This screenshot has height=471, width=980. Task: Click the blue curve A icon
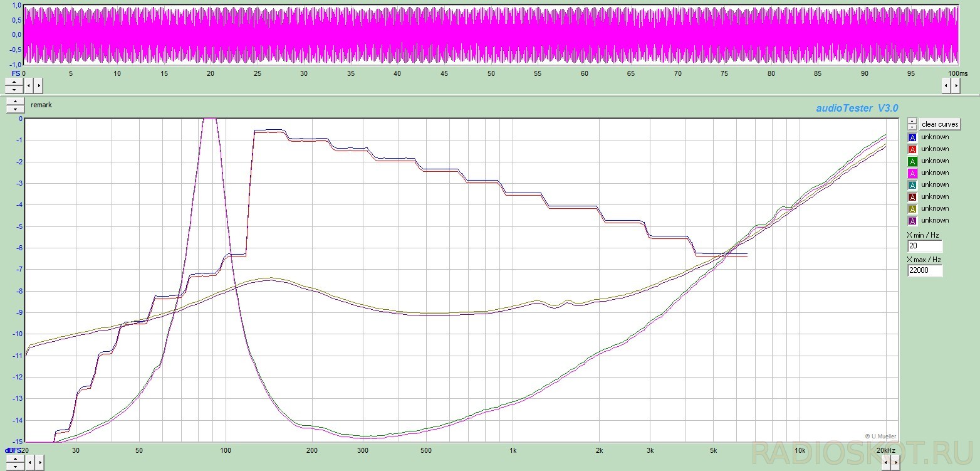(912, 137)
